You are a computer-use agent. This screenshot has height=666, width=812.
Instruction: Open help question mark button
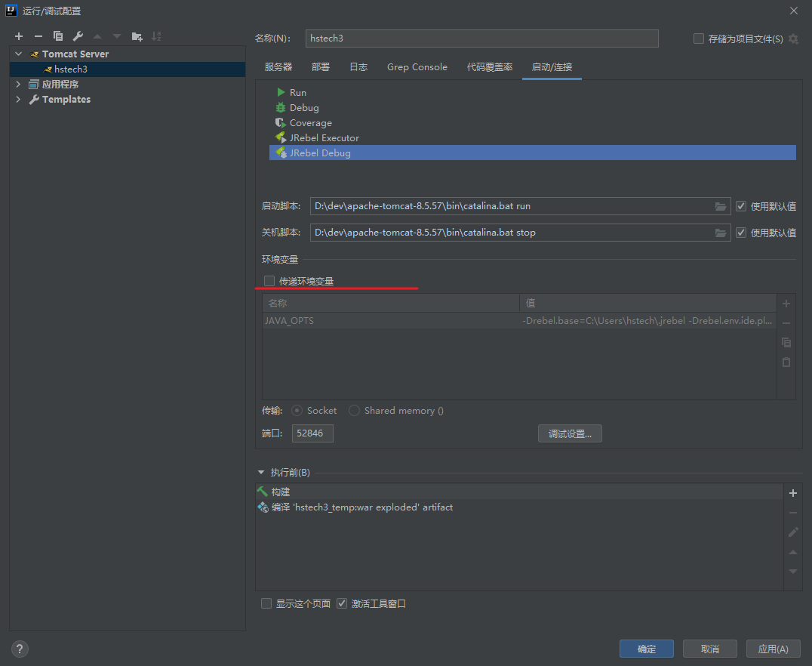pyautogui.click(x=20, y=649)
